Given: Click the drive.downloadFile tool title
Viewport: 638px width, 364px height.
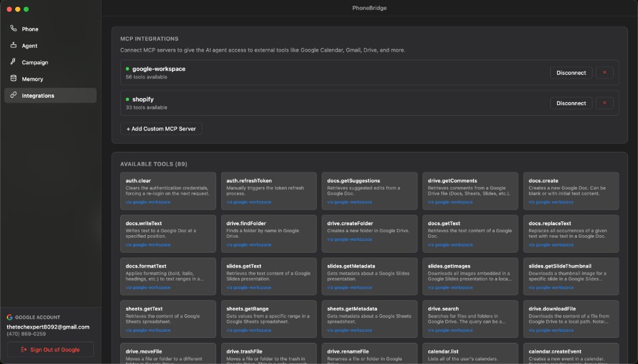Looking at the screenshot, I should click(x=552, y=309).
